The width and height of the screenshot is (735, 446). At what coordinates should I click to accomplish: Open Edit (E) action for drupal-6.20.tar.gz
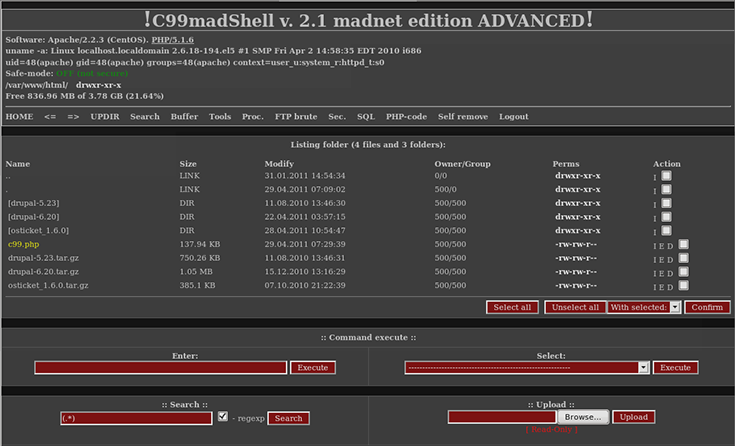tap(662, 273)
